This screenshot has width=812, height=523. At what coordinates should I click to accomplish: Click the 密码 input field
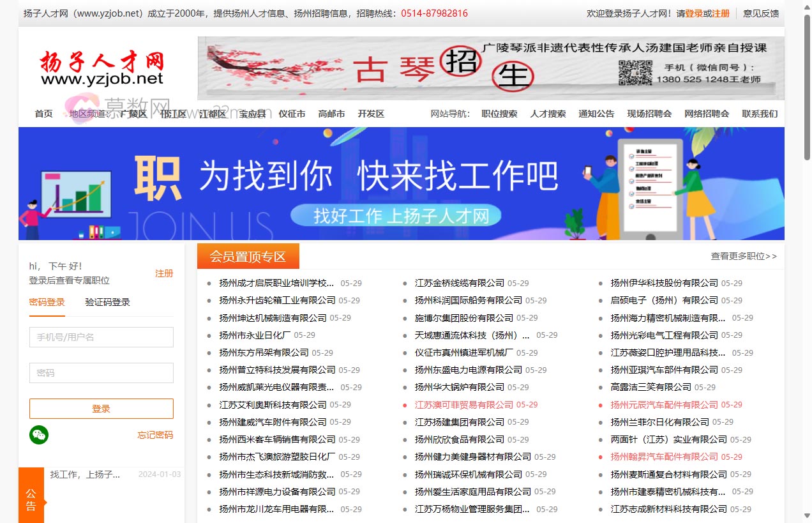[x=101, y=373]
